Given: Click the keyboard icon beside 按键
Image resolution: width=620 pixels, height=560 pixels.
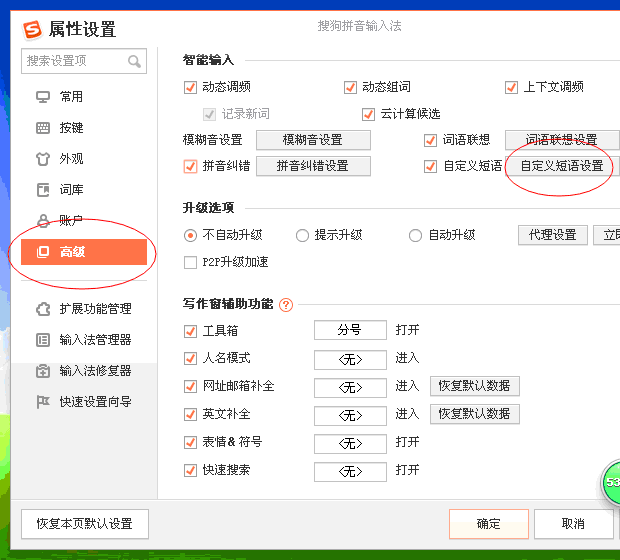Looking at the screenshot, I should click(43, 128).
